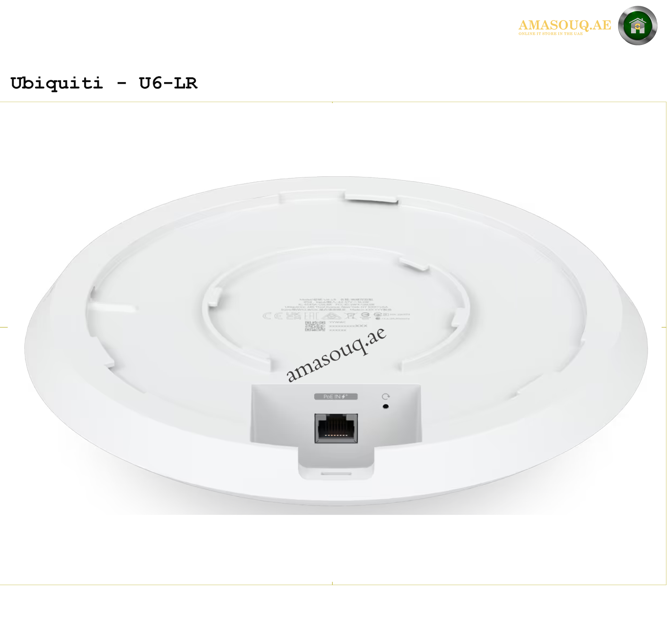The image size is (668, 644).
Task: Click the black reset pinhole button
Action: [385, 406]
